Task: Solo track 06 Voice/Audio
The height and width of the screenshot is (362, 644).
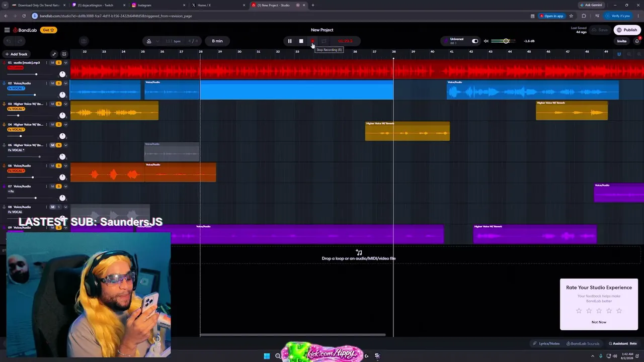Action: tap(58, 166)
